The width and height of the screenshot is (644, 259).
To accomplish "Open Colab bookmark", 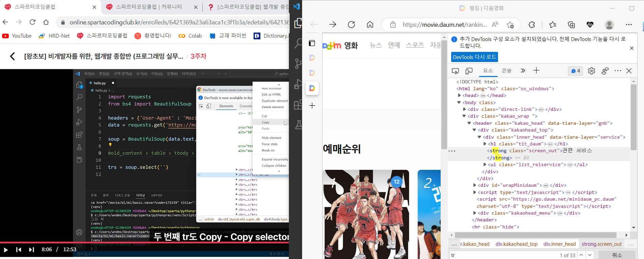I will pos(190,36).
